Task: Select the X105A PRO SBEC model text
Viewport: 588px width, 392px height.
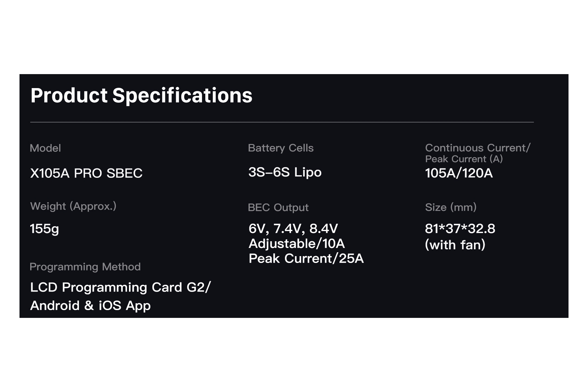Action: [x=86, y=173]
